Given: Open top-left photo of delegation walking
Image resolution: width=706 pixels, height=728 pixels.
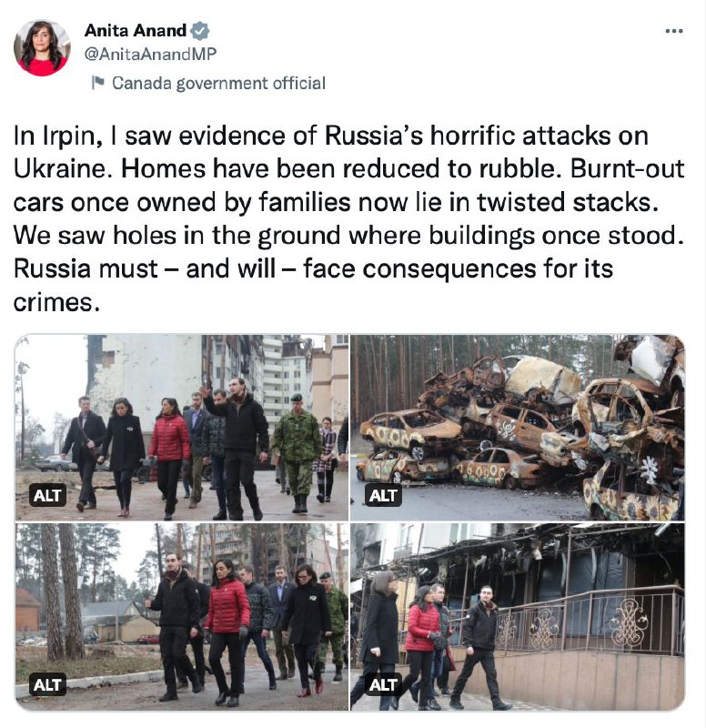Looking at the screenshot, I should click(x=181, y=427).
